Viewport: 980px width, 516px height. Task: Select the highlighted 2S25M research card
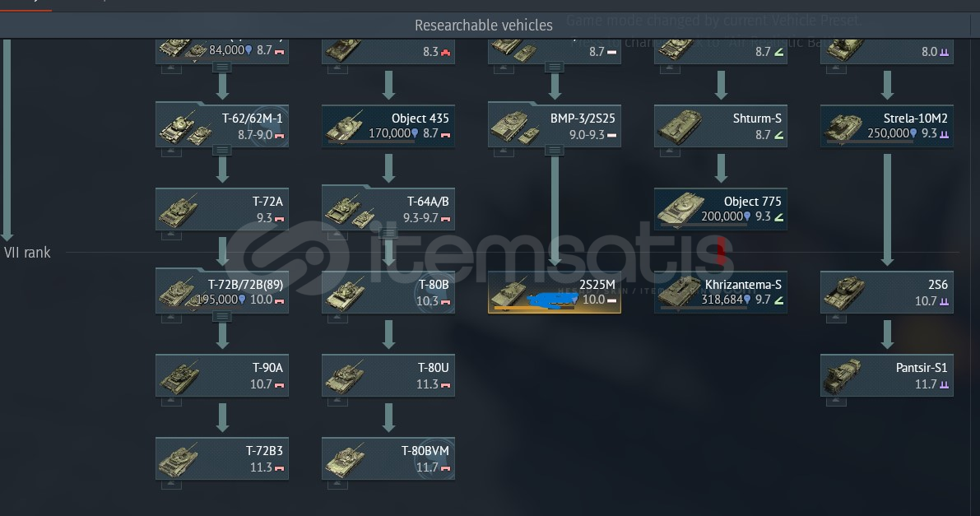pos(555,292)
